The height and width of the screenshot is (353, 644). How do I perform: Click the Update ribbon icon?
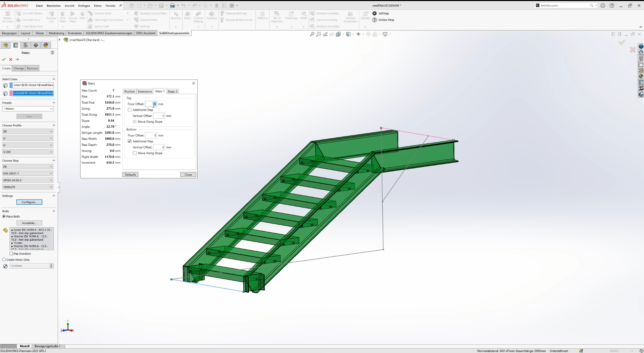(365, 15)
